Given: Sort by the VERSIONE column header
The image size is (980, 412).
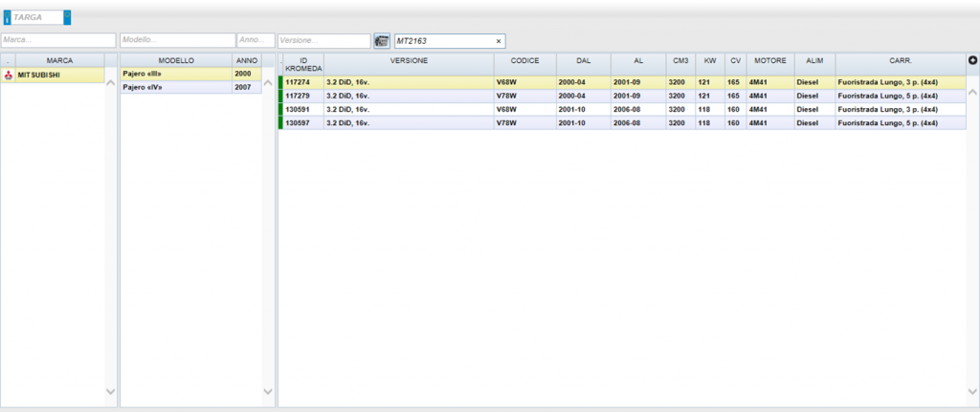Looking at the screenshot, I should click(x=409, y=60).
